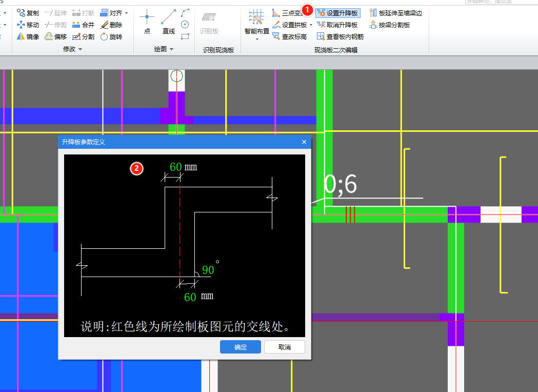The image size is (538, 392).
Task: Select the circle drawing tool
Action: point(185,24)
